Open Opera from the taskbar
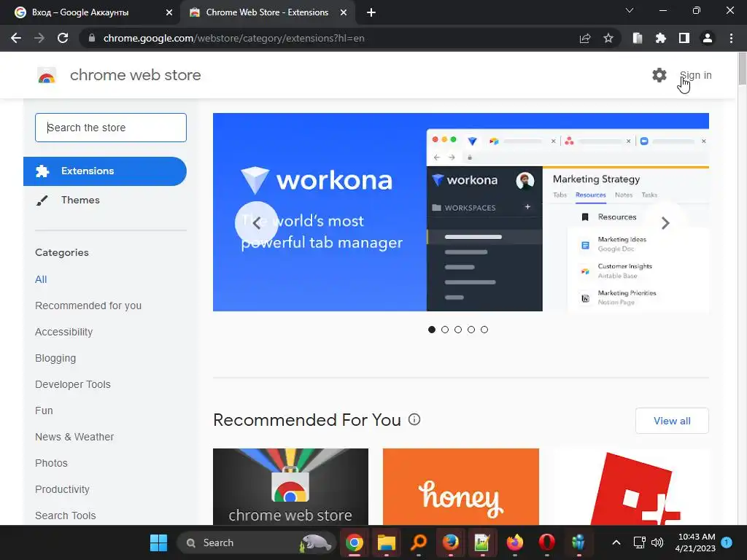 pos(547,542)
